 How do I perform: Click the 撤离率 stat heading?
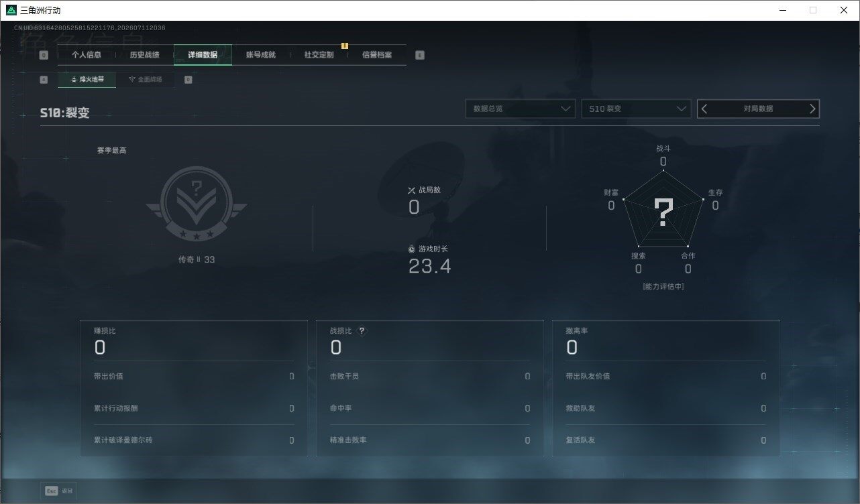[577, 330]
